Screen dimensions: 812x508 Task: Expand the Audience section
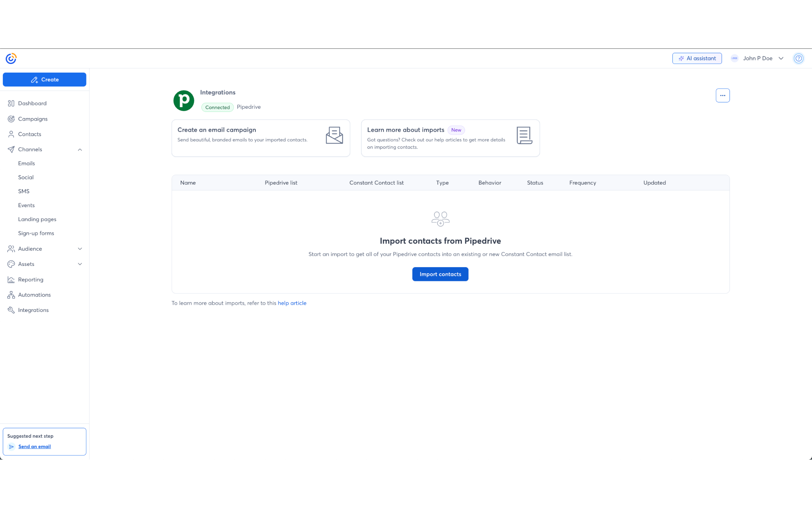point(80,249)
